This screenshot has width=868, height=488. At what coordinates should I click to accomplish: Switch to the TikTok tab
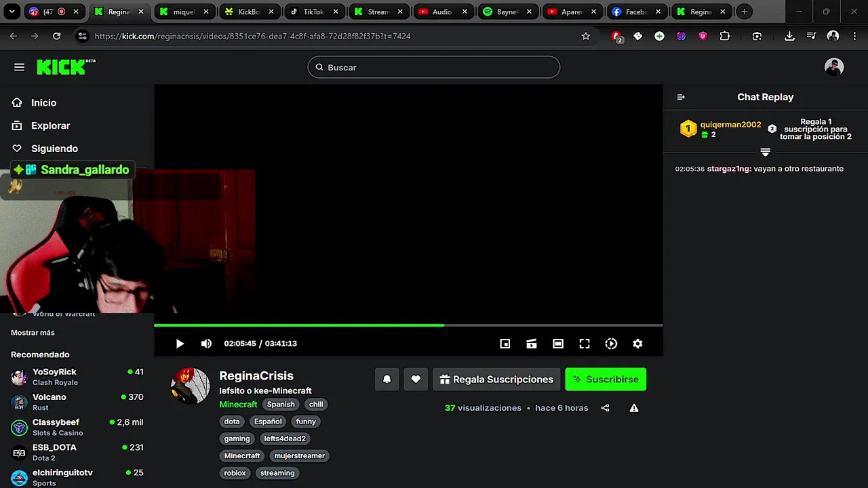[314, 12]
